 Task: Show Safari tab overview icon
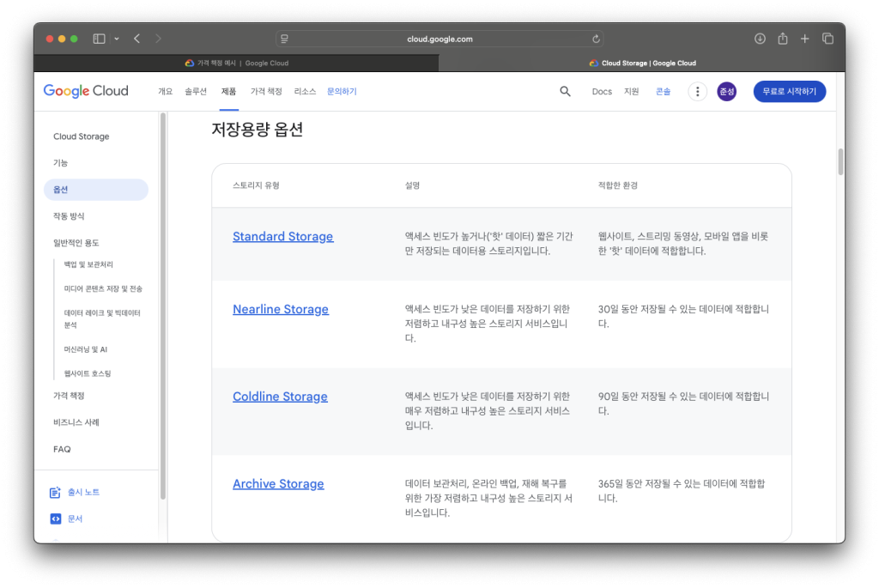pos(827,39)
